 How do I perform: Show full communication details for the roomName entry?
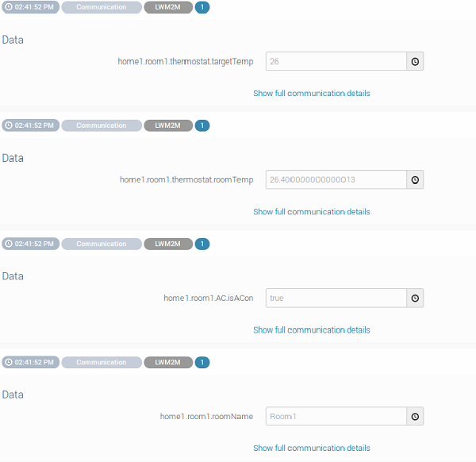coord(311,448)
